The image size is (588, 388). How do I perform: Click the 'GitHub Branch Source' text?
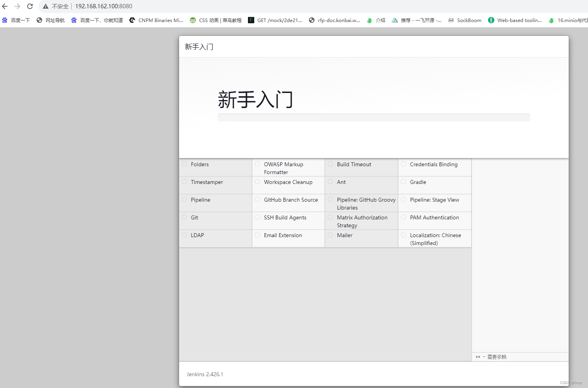click(291, 200)
